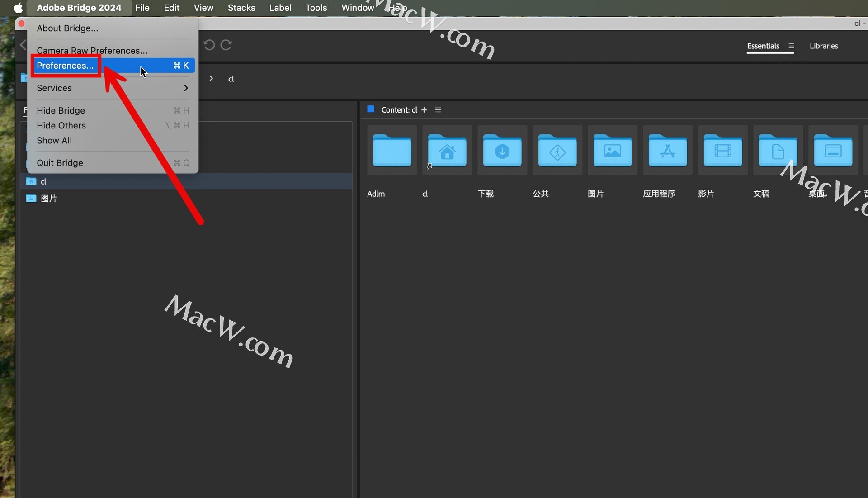Expand the Services submenu

[x=113, y=88]
